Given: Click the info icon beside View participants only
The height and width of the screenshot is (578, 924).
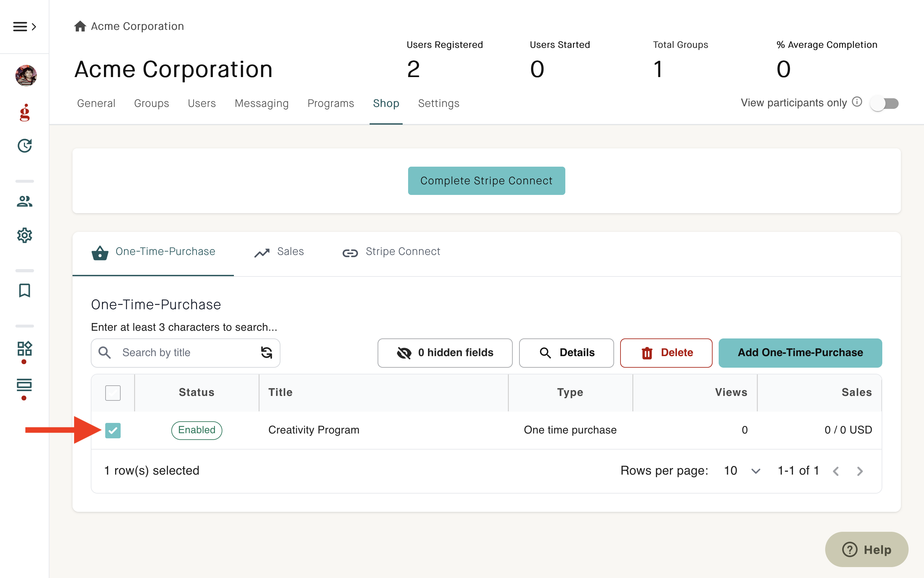Looking at the screenshot, I should point(857,102).
